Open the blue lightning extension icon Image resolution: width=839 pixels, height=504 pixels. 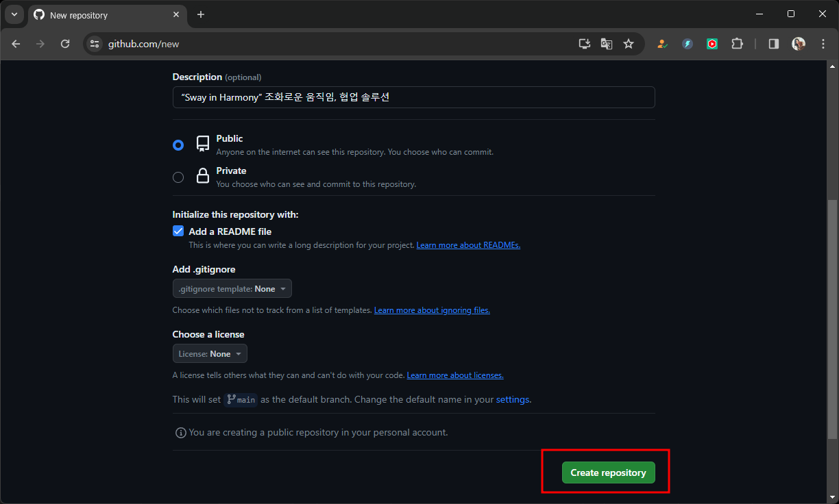tap(688, 44)
